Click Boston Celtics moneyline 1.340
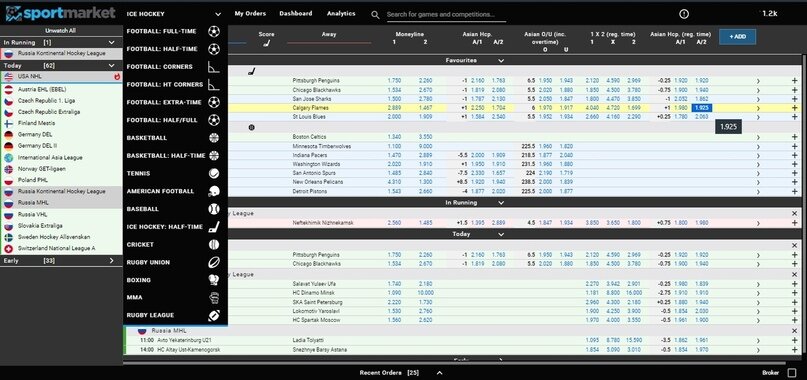The height and width of the screenshot is (380, 807). click(394, 137)
